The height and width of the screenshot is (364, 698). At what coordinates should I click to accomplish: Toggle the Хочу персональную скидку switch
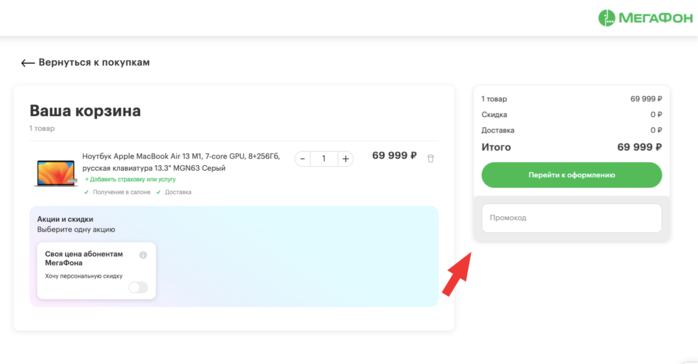(138, 287)
